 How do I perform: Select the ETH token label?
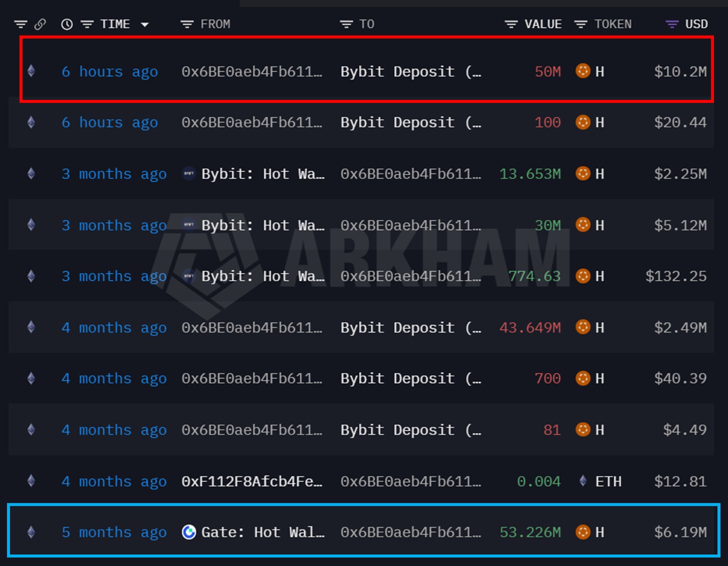tap(608, 482)
